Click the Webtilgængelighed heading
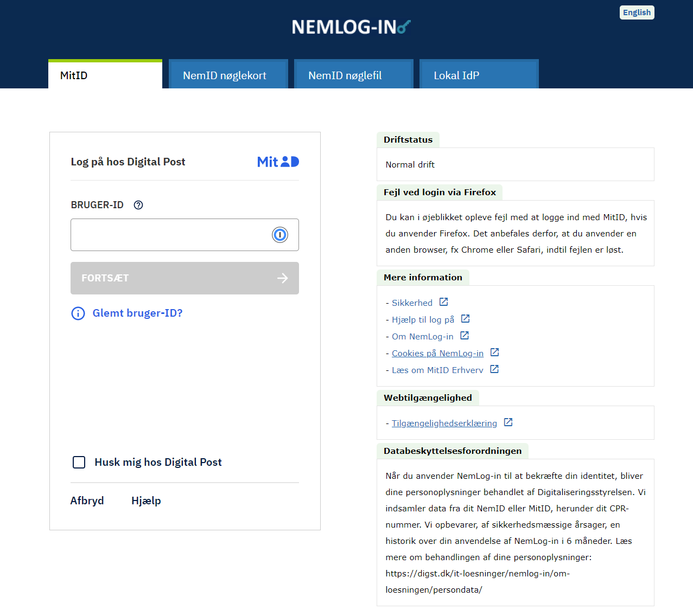The image size is (693, 616). click(428, 397)
